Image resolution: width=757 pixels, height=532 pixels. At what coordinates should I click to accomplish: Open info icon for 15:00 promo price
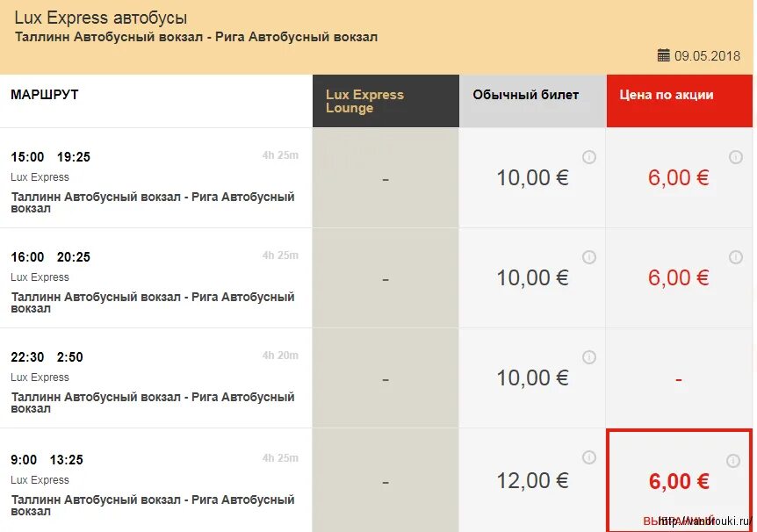click(735, 157)
